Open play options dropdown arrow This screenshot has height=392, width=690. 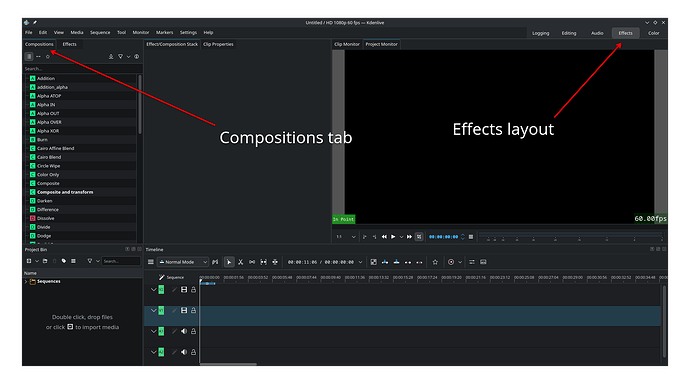pyautogui.click(x=401, y=237)
